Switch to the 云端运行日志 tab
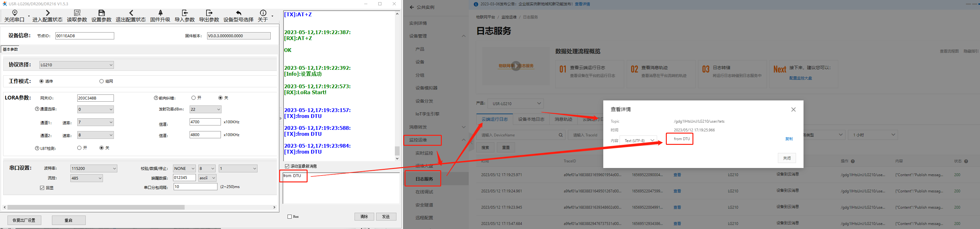 coord(495,119)
